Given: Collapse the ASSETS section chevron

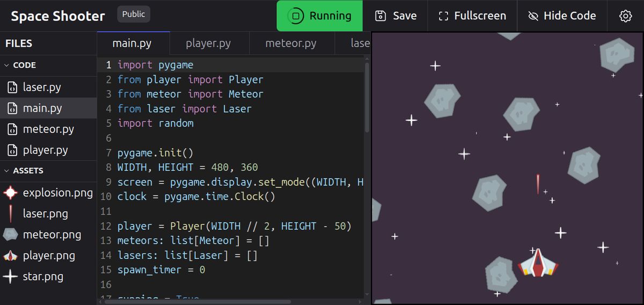Looking at the screenshot, I should 7,171.
